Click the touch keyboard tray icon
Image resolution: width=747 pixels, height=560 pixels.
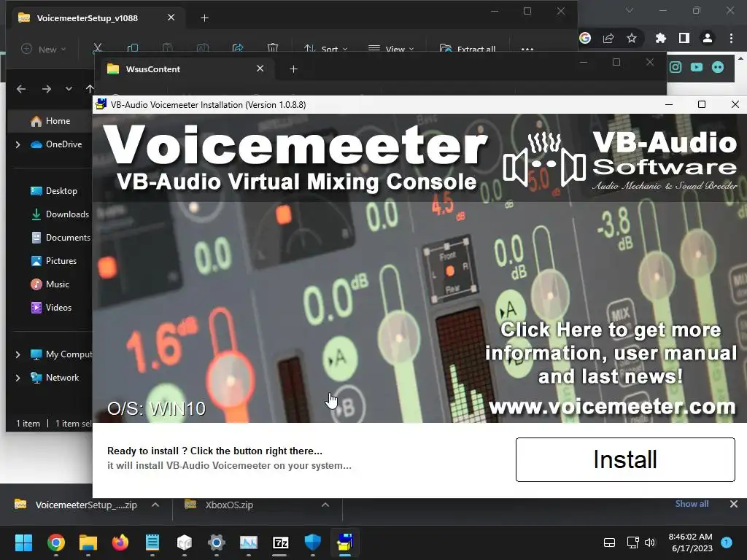tap(609, 542)
